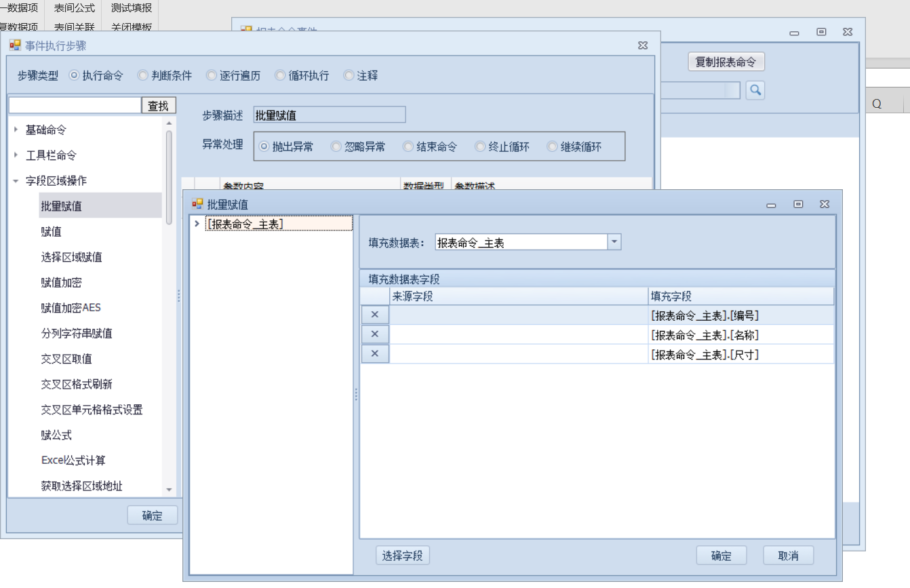
Task: Click the 测试填报 toolbar item
Action: click(x=131, y=8)
